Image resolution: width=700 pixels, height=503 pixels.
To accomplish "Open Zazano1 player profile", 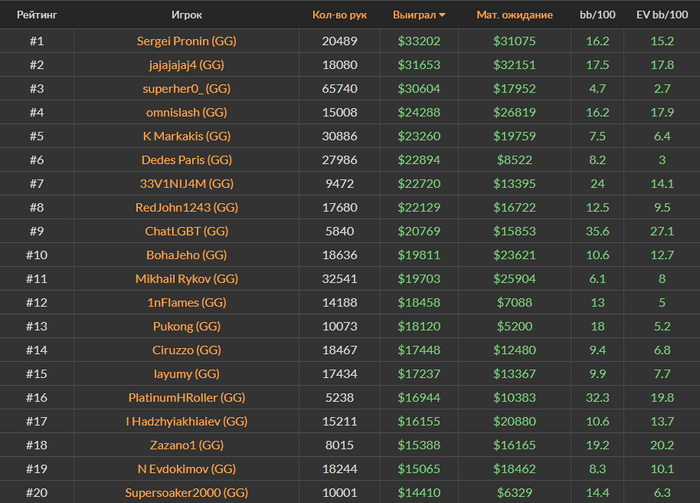I will click(x=187, y=445).
